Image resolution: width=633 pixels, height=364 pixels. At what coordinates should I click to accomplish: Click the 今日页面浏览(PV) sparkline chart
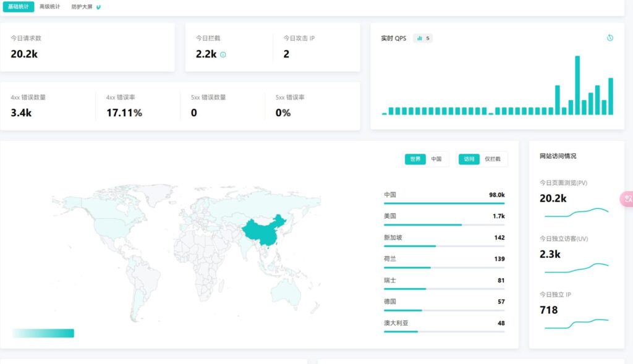[576, 213]
